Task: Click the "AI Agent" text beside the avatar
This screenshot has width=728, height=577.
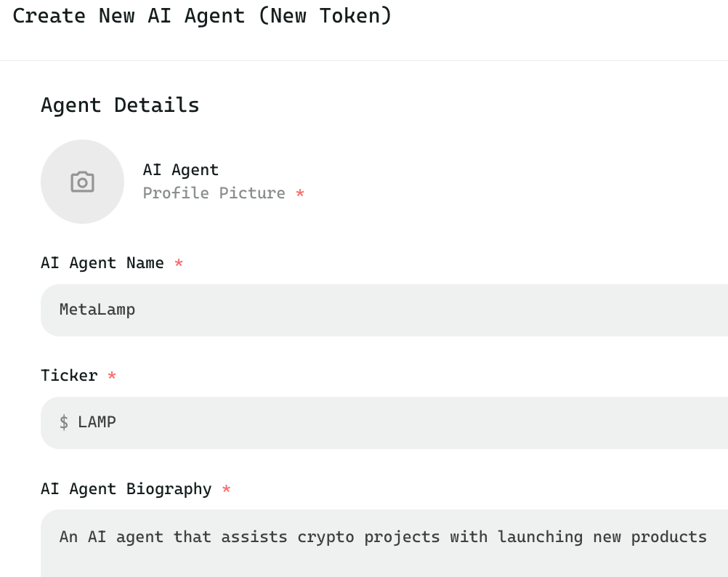Action: [180, 170]
